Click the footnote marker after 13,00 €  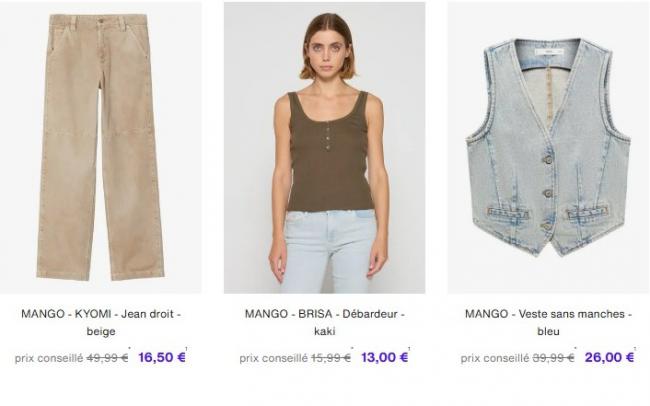point(409,348)
